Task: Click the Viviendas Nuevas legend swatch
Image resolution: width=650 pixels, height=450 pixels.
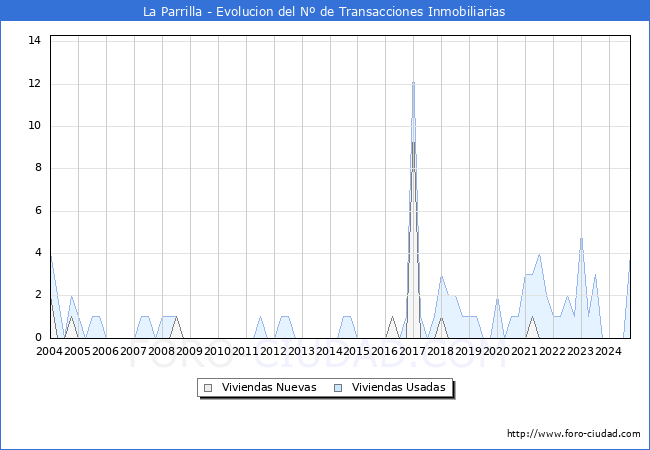Action: [208, 388]
